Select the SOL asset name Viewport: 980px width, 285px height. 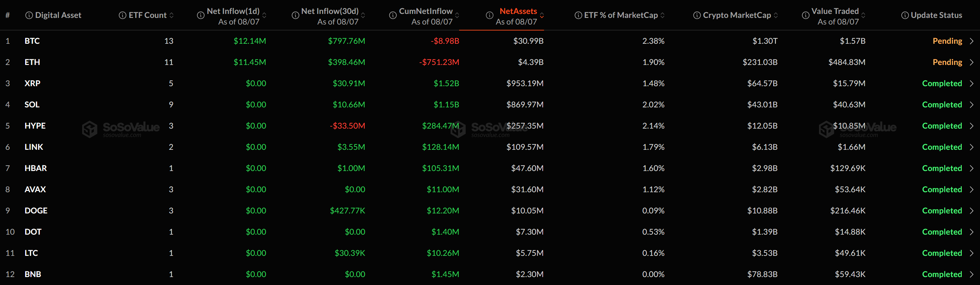click(32, 105)
